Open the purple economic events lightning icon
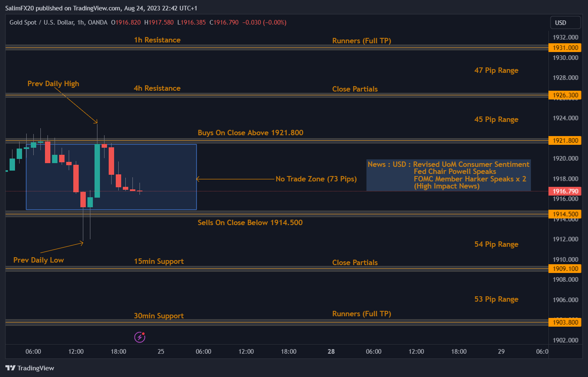The height and width of the screenshot is (377, 588). 139,337
